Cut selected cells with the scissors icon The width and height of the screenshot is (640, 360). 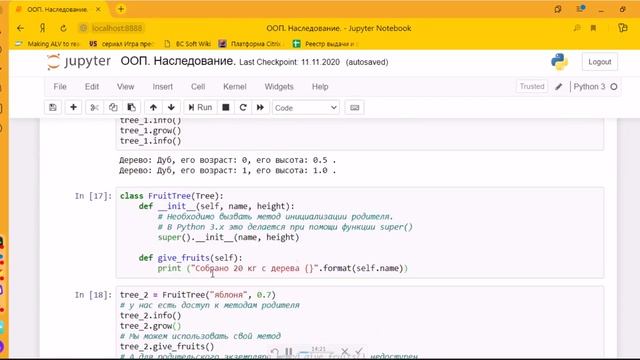click(94, 107)
